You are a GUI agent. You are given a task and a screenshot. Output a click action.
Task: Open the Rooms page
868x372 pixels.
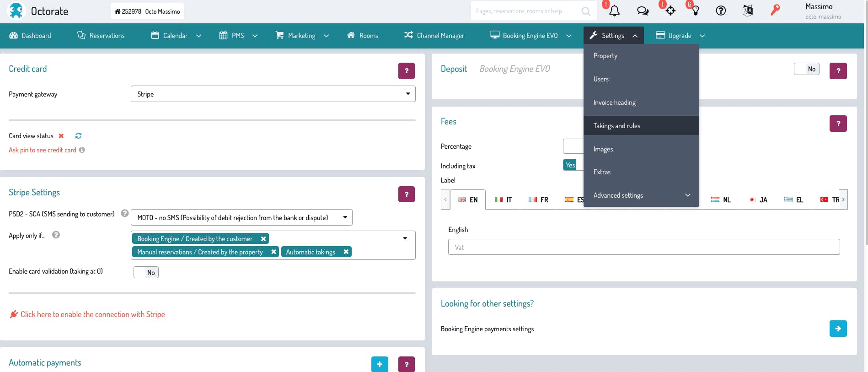(x=362, y=36)
